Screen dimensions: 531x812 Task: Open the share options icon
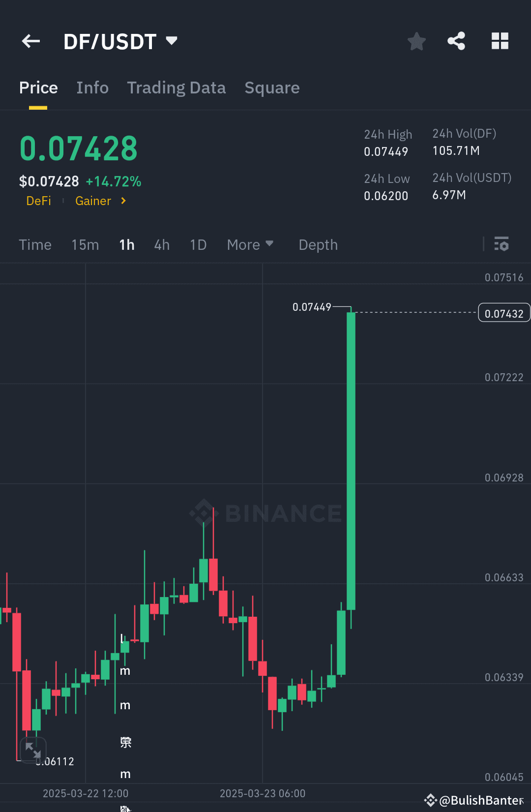click(x=456, y=41)
